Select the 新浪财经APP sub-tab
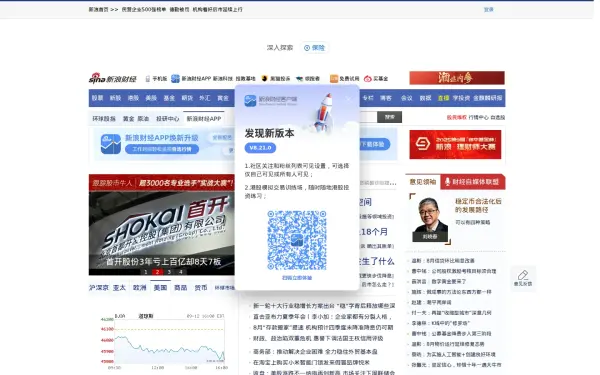 [204, 119]
